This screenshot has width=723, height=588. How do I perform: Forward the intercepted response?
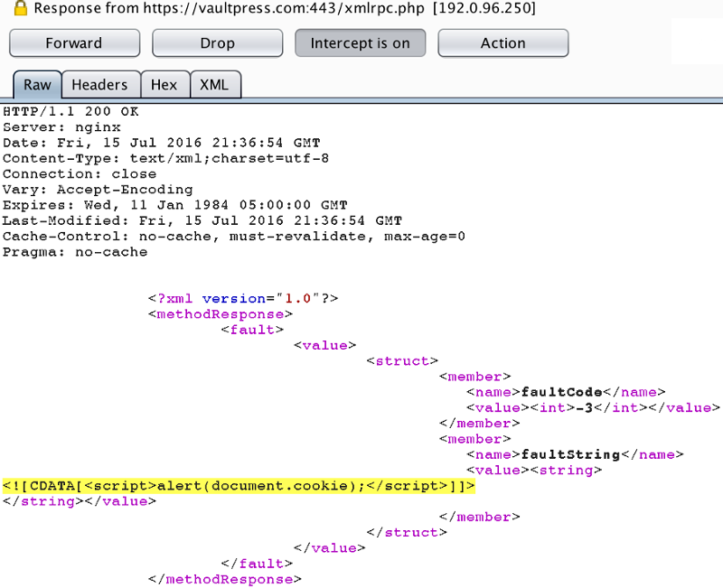[x=74, y=43]
